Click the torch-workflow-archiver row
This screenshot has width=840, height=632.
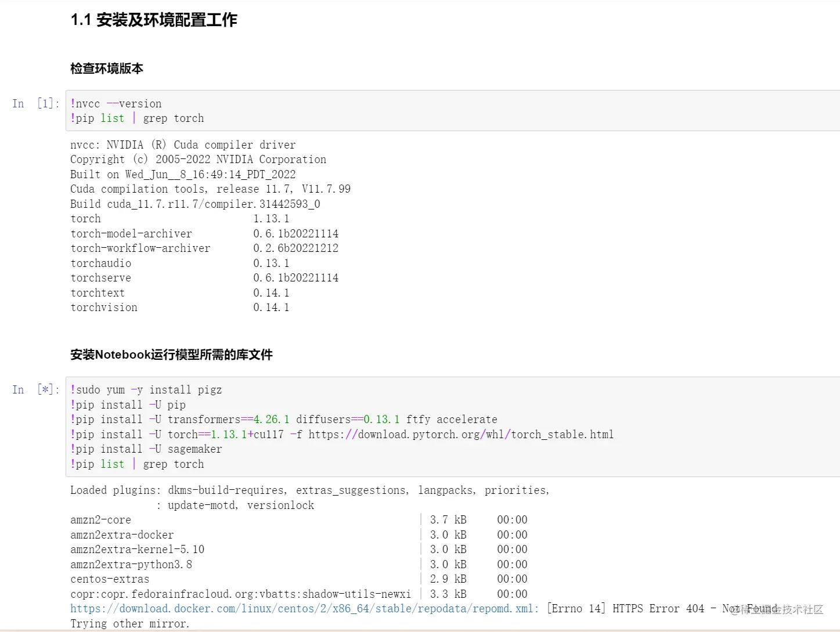point(204,248)
